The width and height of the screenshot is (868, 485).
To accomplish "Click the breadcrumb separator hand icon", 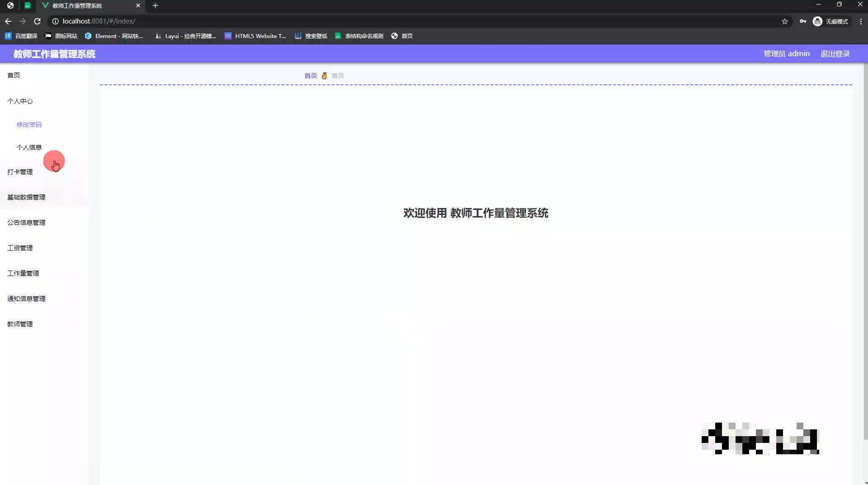I will coord(324,76).
